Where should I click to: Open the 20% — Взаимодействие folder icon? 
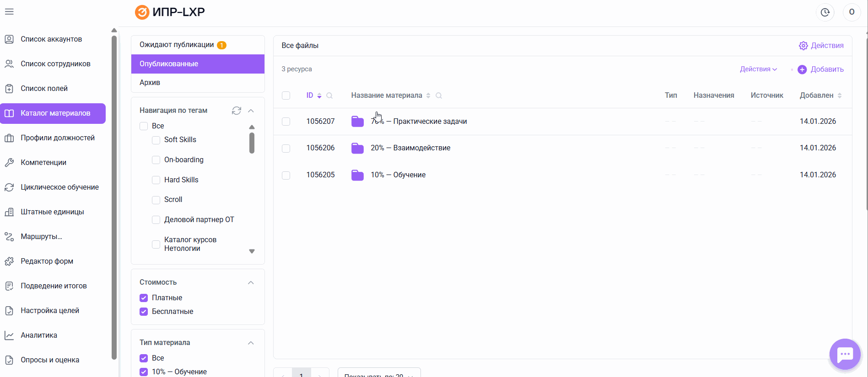[x=357, y=148]
